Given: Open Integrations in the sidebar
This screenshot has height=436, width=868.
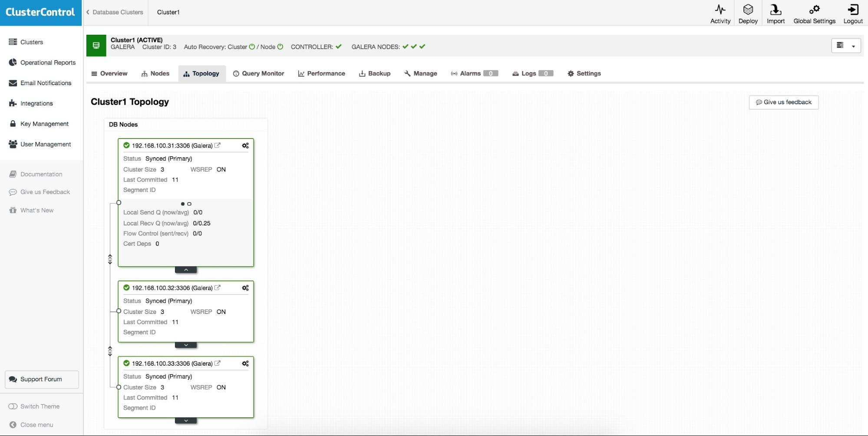Looking at the screenshot, I should [x=31, y=103].
